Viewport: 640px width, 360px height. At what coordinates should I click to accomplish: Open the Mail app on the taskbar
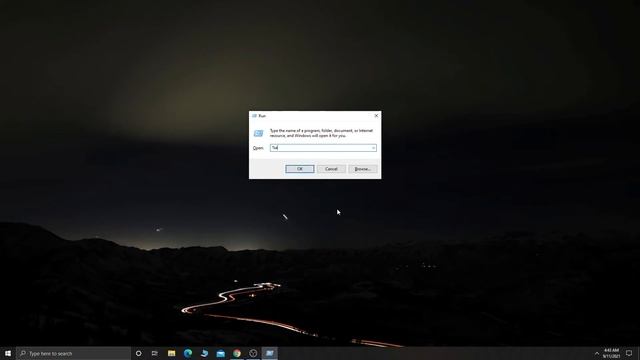(220, 353)
